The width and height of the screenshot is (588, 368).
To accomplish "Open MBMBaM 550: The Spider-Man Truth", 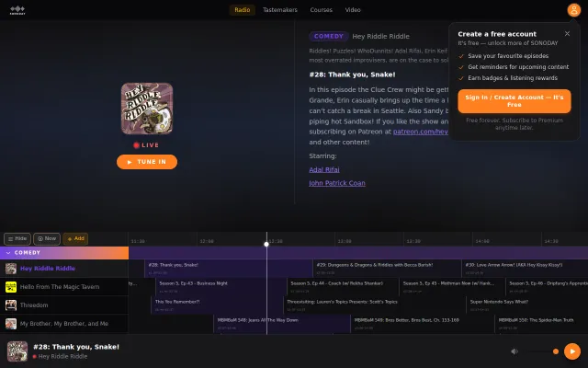I will point(541,324).
